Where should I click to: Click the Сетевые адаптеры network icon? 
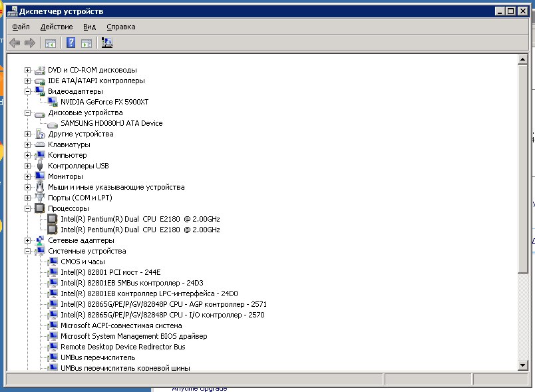[x=40, y=240]
